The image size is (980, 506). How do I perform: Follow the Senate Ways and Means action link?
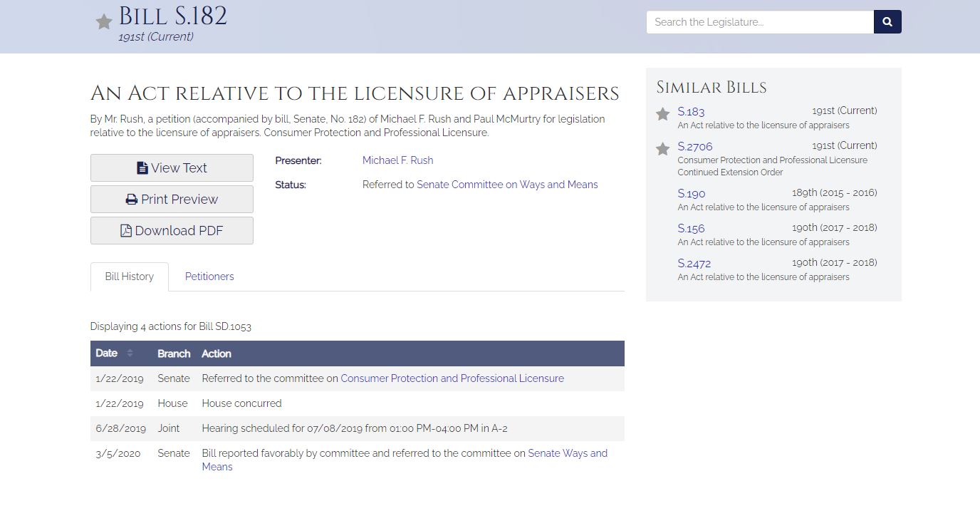tap(567, 453)
